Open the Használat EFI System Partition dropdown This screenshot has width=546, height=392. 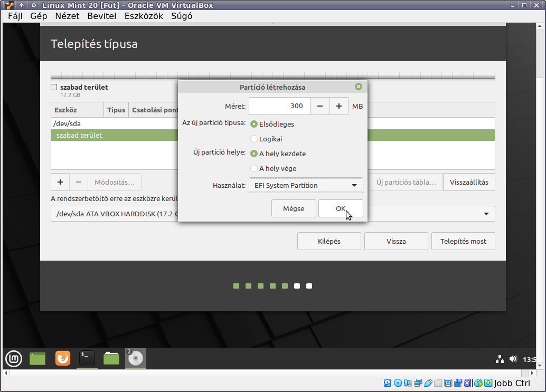(306, 185)
